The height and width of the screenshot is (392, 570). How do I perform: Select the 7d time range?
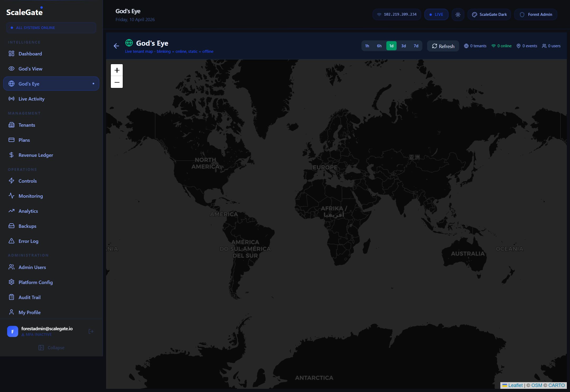click(416, 46)
